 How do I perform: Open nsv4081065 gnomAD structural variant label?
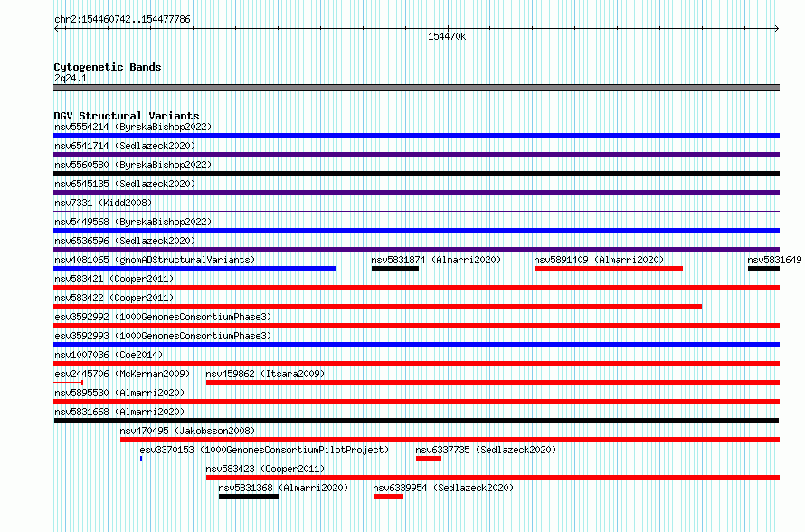(155, 260)
